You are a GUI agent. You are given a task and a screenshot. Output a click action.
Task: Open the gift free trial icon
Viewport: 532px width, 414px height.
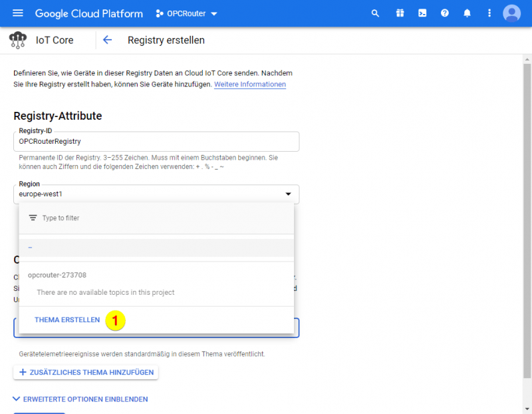[x=400, y=13]
